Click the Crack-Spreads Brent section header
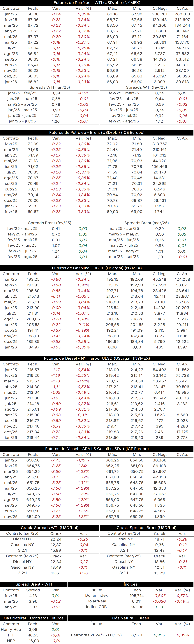Viewport: 194px width, 644px height. tap(147, 528)
